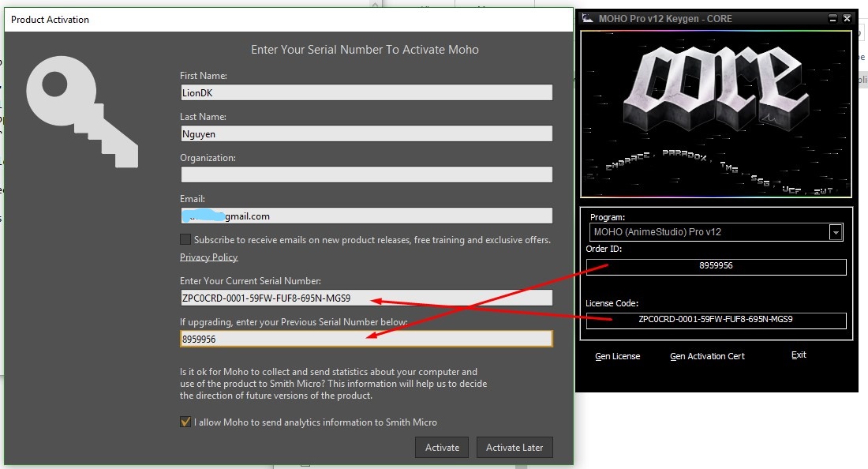Click Gen License in the Keygen window

pyautogui.click(x=617, y=356)
